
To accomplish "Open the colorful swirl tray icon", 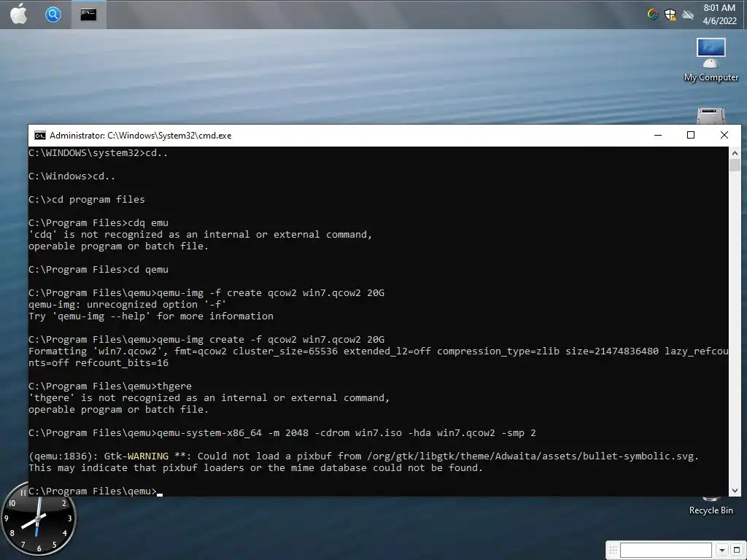I will tap(653, 15).
